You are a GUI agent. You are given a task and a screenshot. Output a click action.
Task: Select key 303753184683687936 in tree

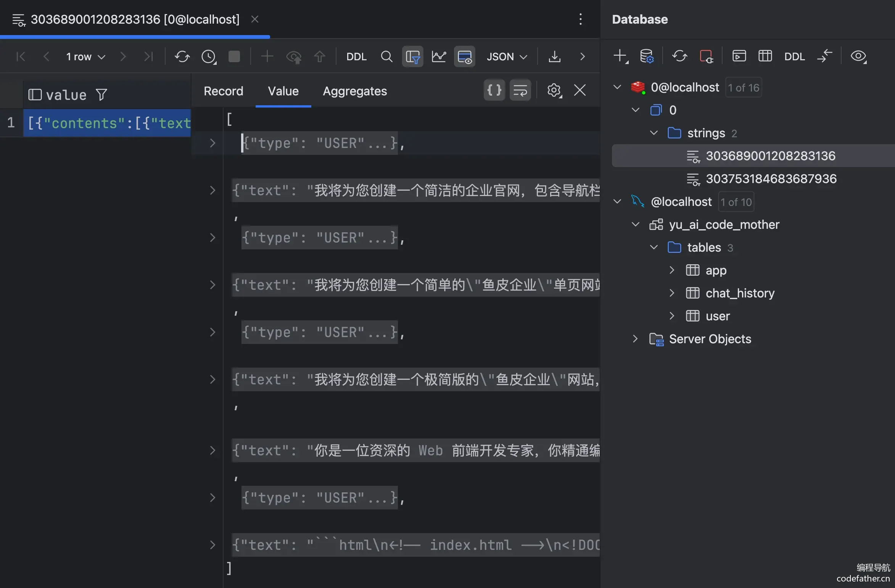click(x=771, y=179)
